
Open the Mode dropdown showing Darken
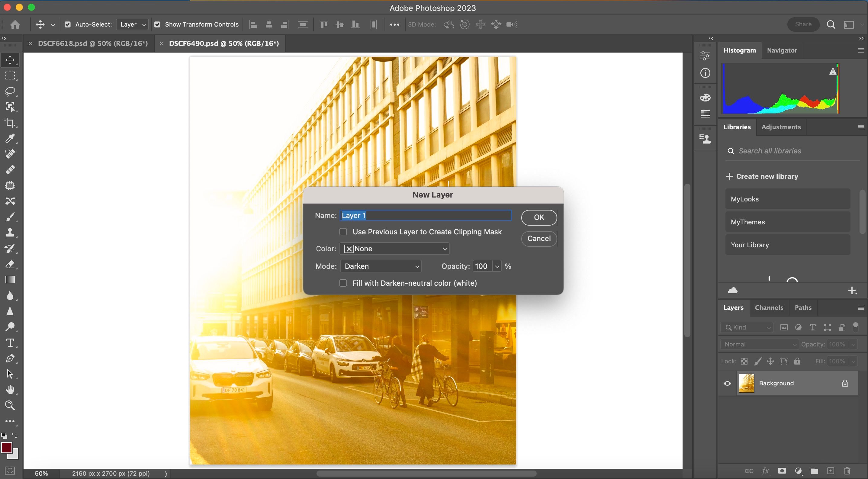point(381,266)
